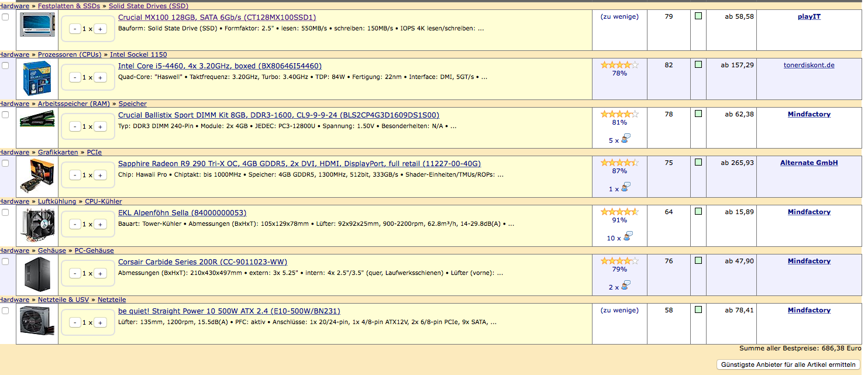This screenshot has height=375, width=868.
Task: Increase quantity of Intel Core i5-4460
Action: [x=100, y=77]
